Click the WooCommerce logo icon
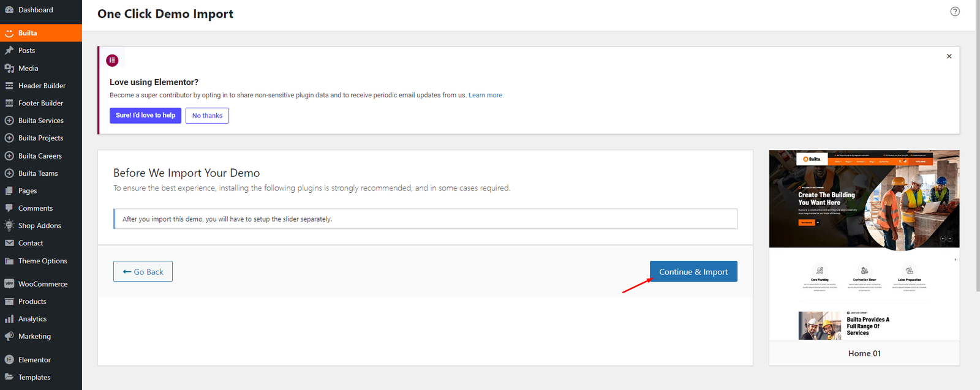Viewport: 980px width, 390px height. [x=9, y=283]
